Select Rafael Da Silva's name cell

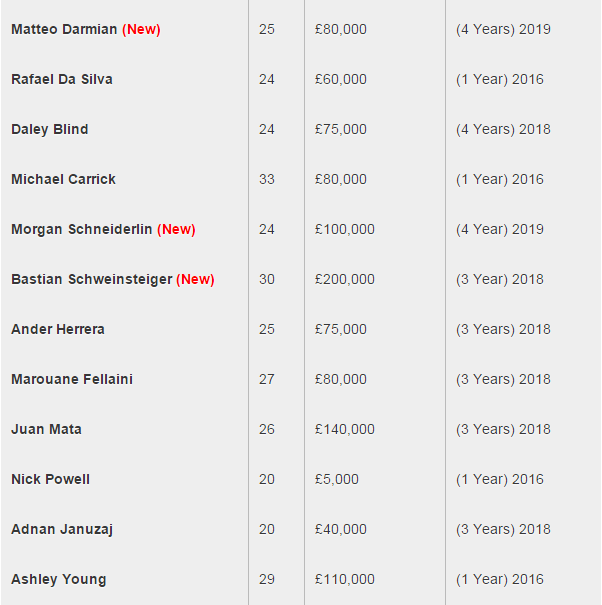pos(62,79)
